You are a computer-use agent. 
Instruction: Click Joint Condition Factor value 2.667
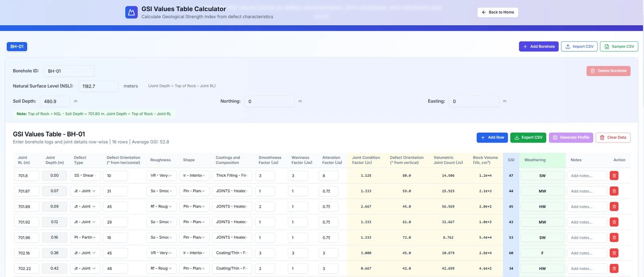click(x=366, y=206)
